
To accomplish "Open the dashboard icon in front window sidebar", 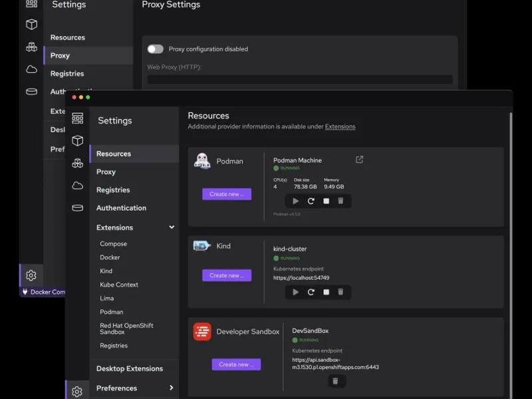I will (77, 118).
